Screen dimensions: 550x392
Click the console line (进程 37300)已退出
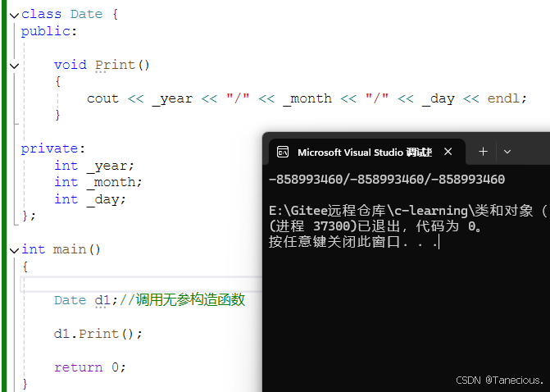[376, 226]
